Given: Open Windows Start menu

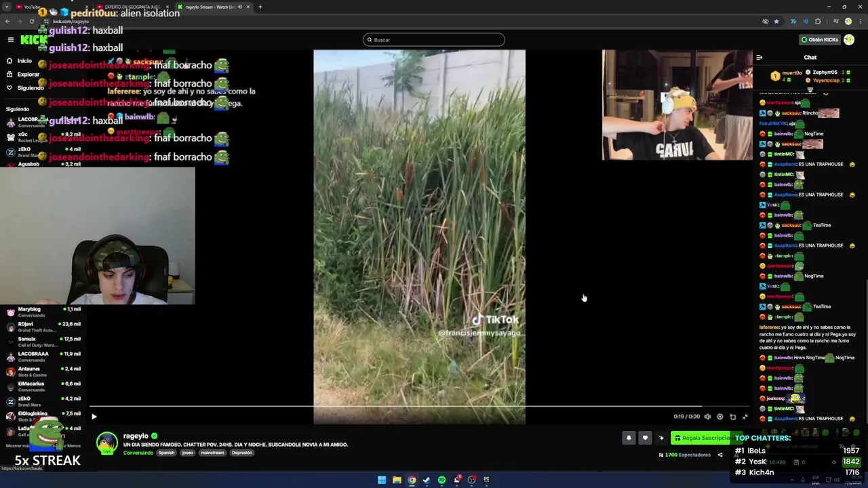Looking at the screenshot, I should [x=382, y=480].
